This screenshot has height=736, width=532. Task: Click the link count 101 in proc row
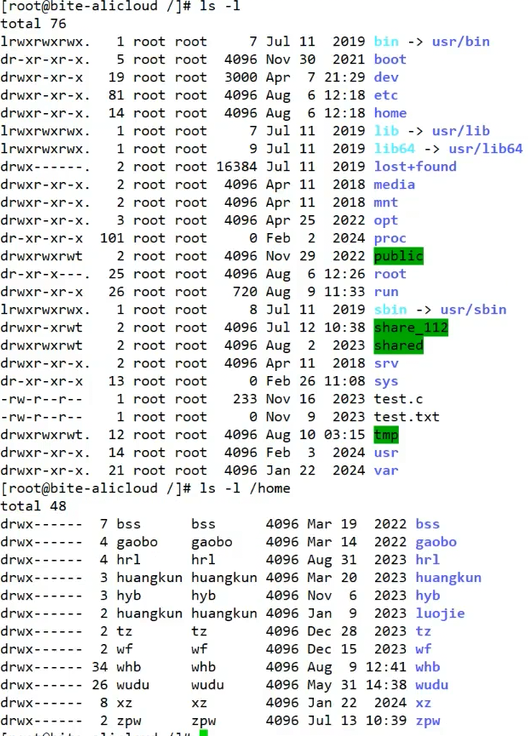click(112, 238)
